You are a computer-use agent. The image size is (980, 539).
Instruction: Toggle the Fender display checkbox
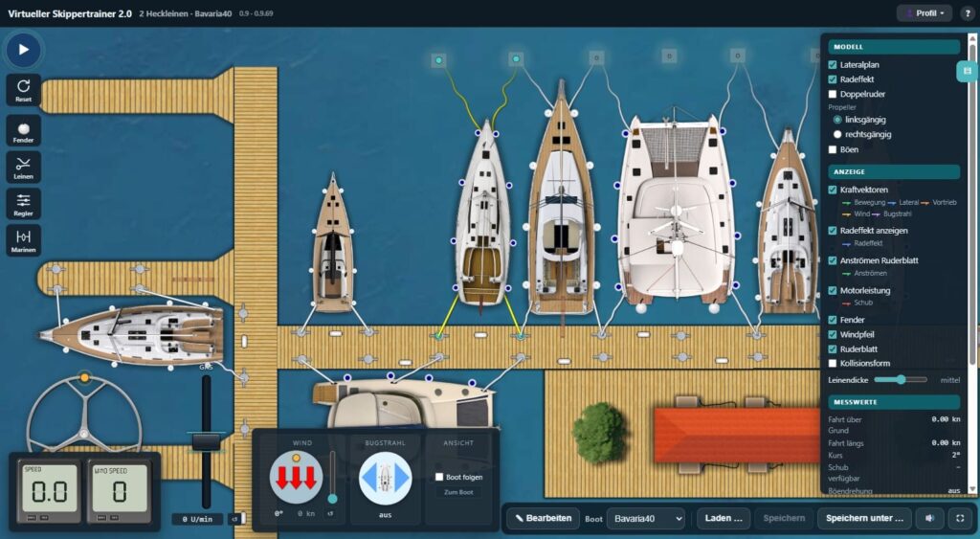(x=833, y=320)
